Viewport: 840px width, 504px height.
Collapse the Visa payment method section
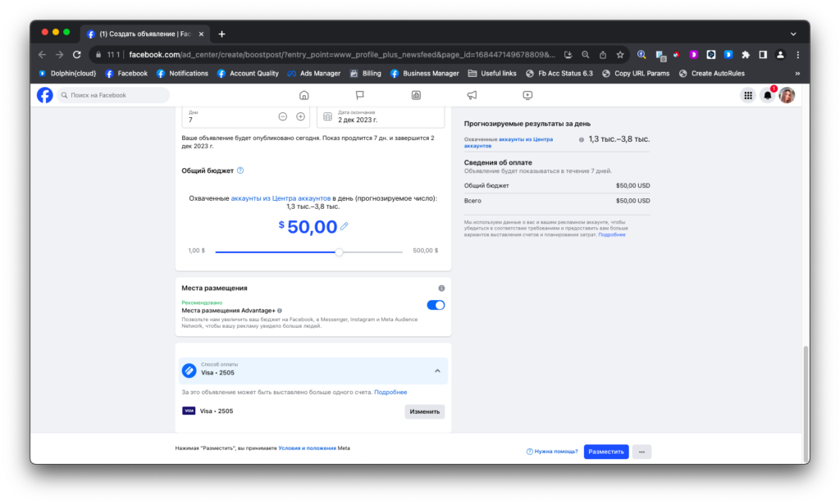(437, 370)
